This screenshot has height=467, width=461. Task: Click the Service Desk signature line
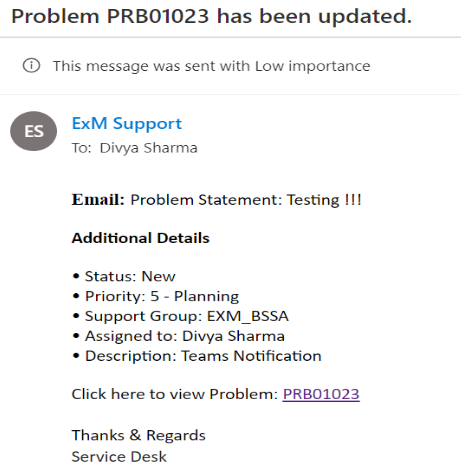119,457
